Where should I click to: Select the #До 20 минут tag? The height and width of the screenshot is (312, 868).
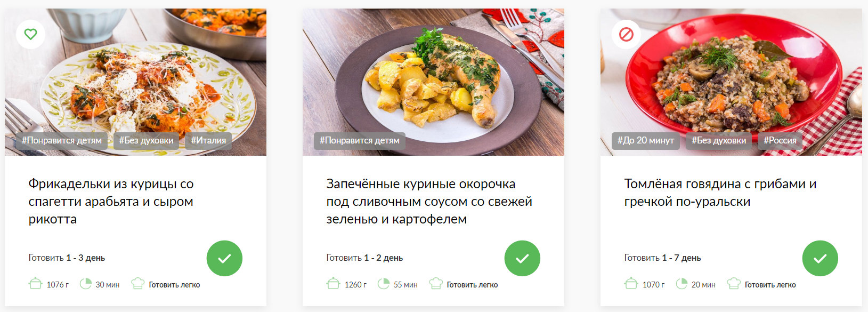point(646,141)
